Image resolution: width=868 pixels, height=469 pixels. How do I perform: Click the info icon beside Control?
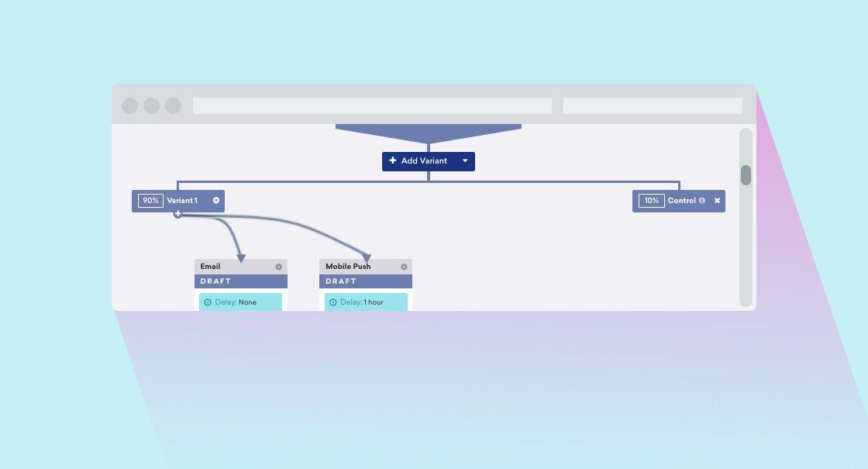(x=702, y=201)
